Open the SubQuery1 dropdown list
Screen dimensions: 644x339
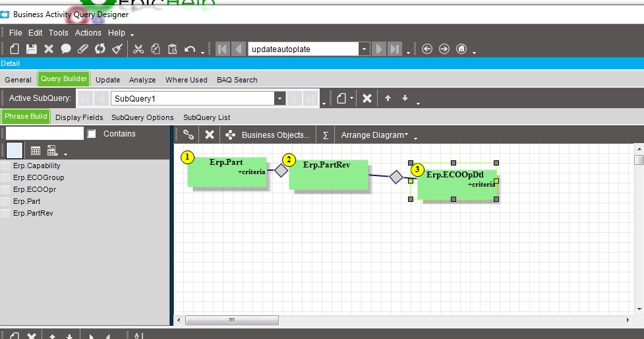pyautogui.click(x=279, y=99)
